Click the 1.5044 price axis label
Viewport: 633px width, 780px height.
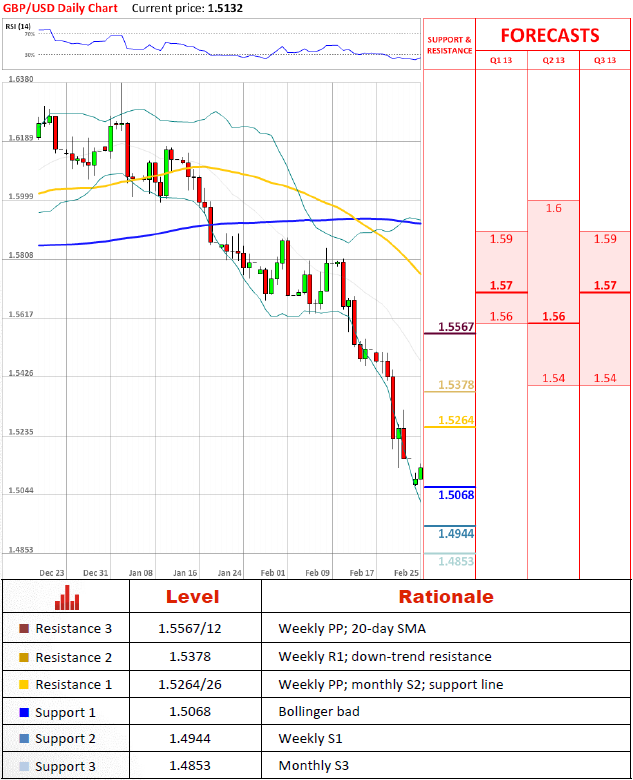[x=21, y=490]
